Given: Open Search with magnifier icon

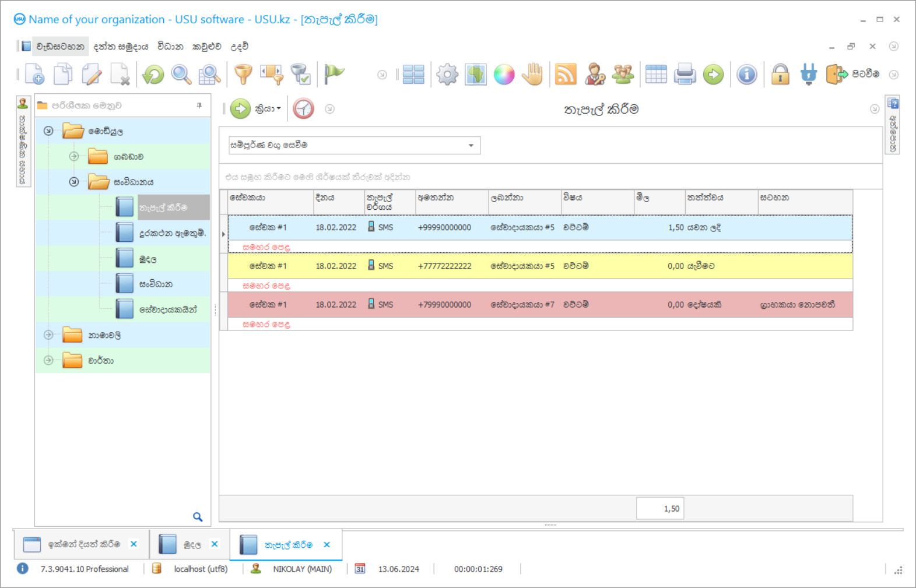Looking at the screenshot, I should pos(181,75).
